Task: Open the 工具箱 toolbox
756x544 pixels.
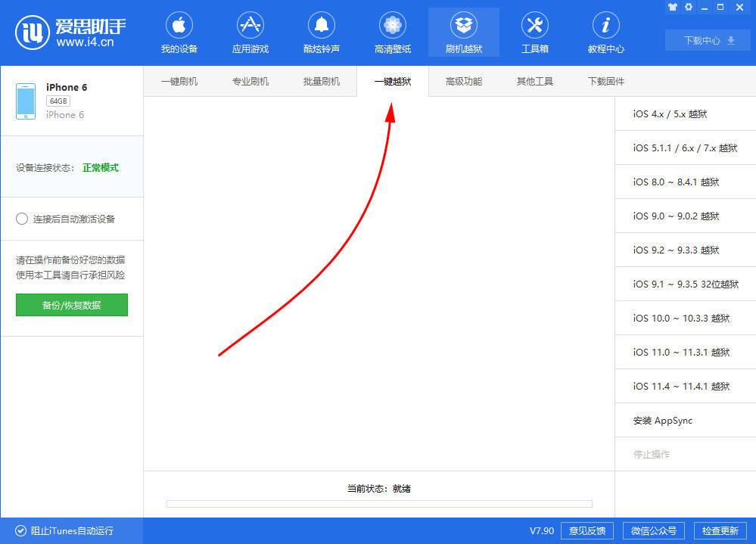Action: click(534, 32)
